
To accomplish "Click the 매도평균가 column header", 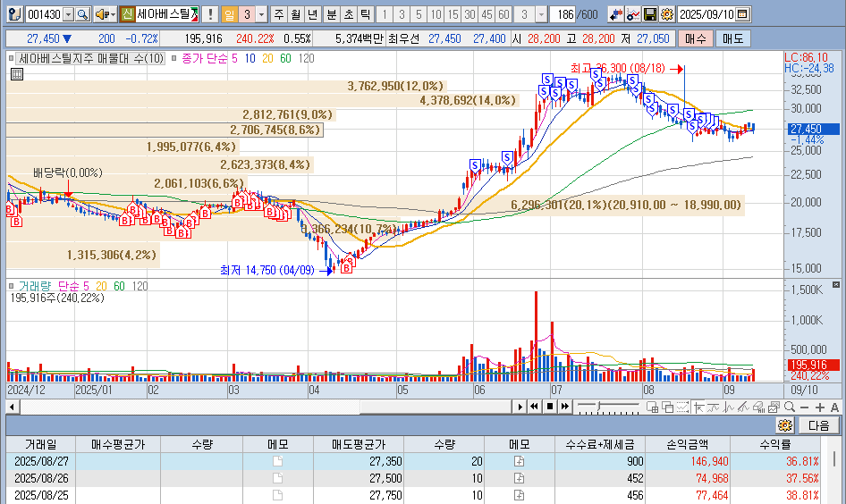I will [x=359, y=445].
